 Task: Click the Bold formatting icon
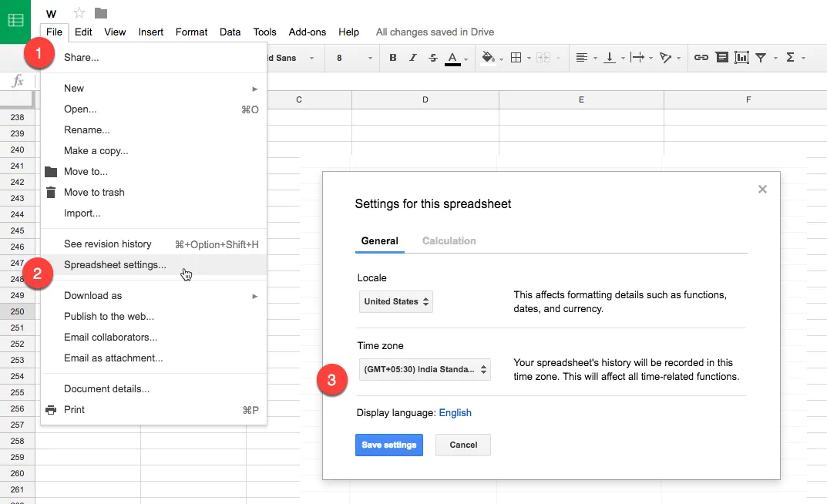click(393, 58)
